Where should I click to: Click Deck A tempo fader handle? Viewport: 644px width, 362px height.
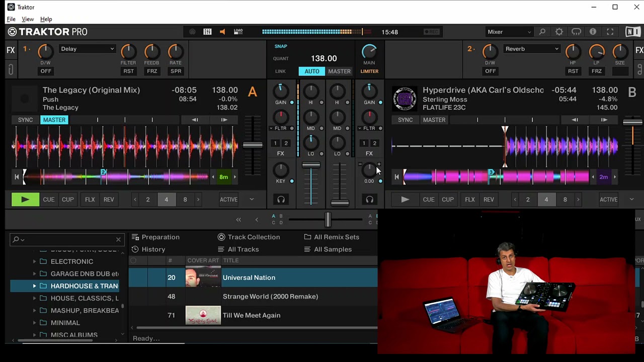253,145
